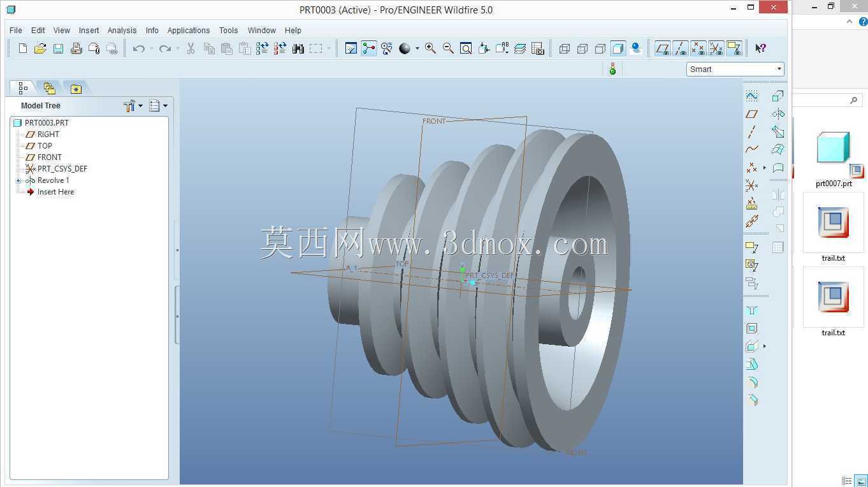Create a new file with New icon
The image size is (868, 487).
[23, 48]
